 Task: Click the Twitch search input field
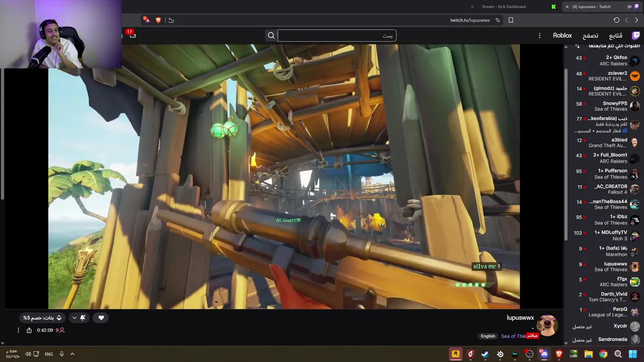tap(337, 36)
